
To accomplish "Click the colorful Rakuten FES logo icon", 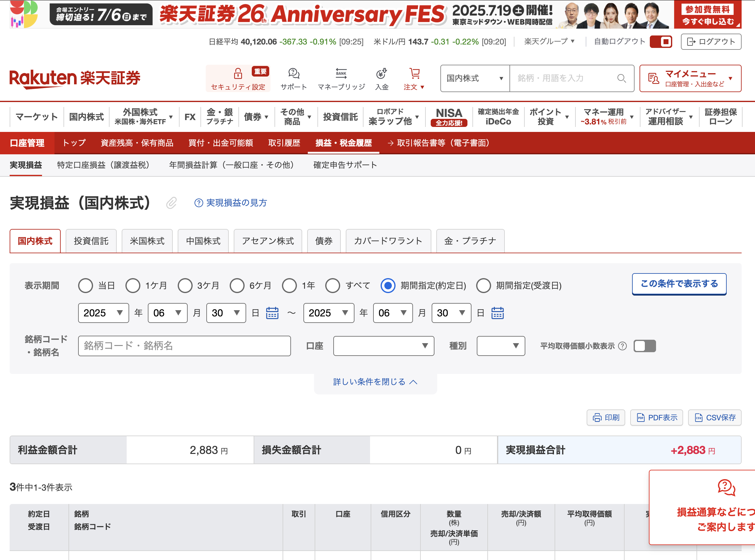I will 23,14.
